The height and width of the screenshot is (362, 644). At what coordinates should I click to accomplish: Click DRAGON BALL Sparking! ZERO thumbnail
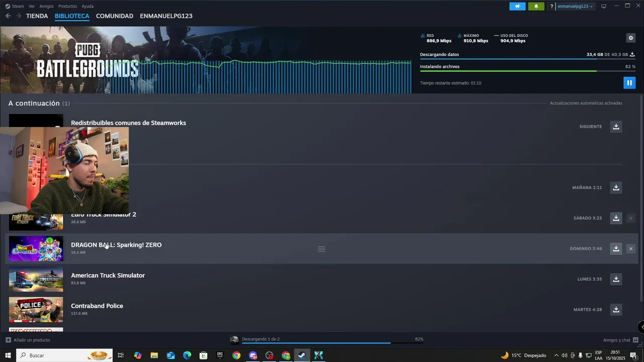(36, 248)
